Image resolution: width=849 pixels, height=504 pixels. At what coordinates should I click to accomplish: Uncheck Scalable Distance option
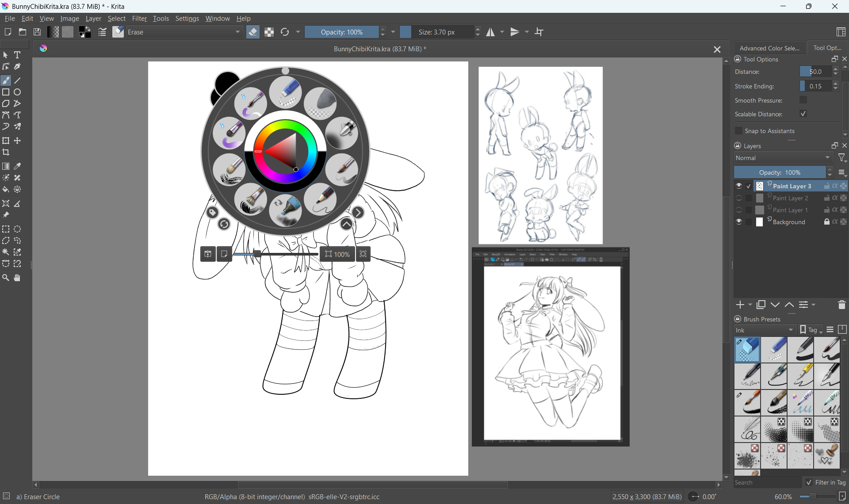pyautogui.click(x=803, y=114)
